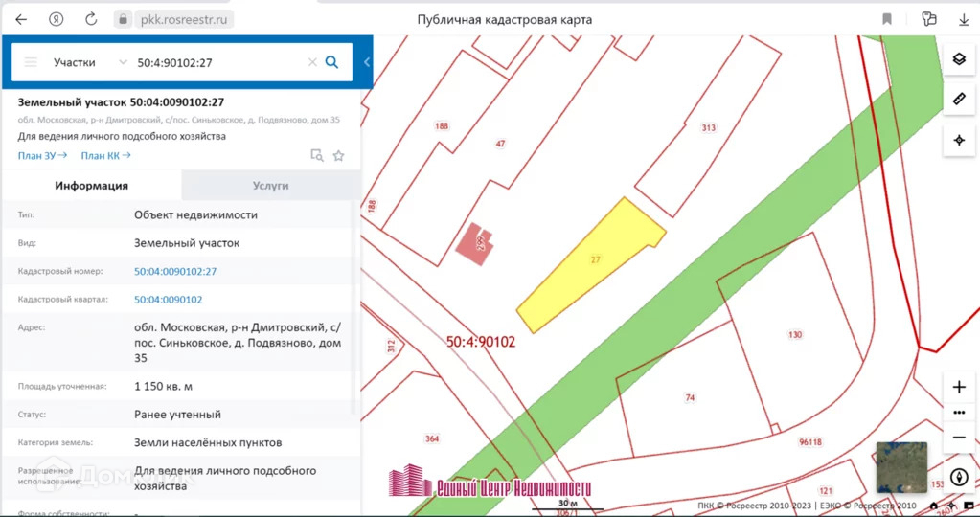This screenshot has width=980, height=517.
Task: Open the hamburger menu in search panel
Action: click(x=31, y=62)
